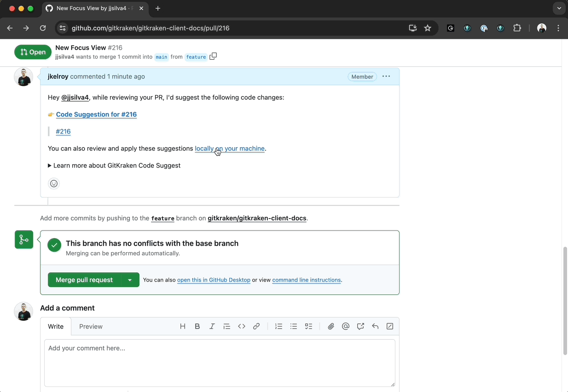Open the tab search dropdown chevron
The height and width of the screenshot is (392, 568).
click(x=559, y=8)
